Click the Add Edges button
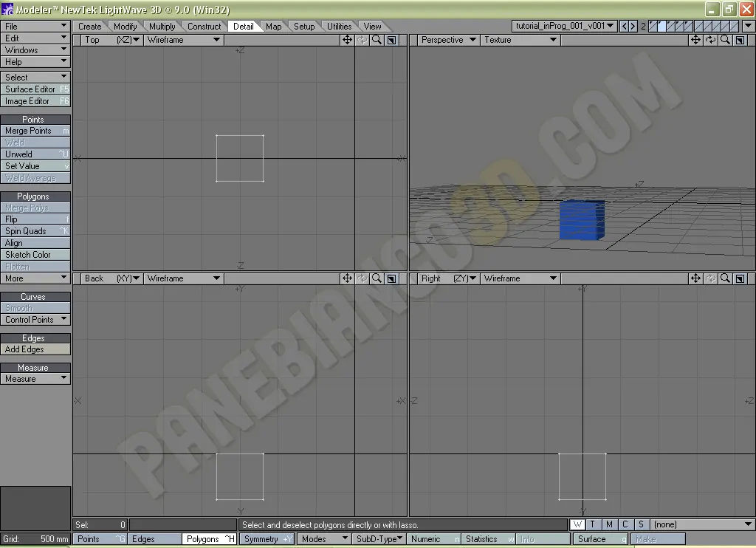The image size is (756, 548). 35,349
